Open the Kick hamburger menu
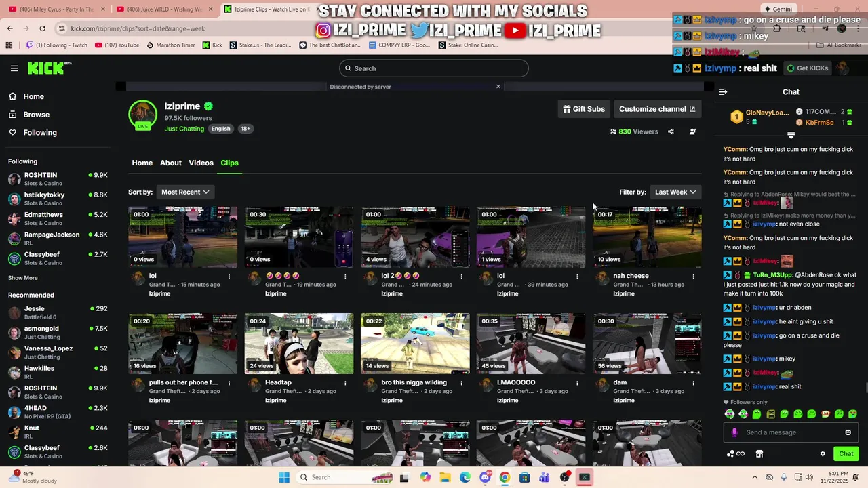 click(14, 68)
